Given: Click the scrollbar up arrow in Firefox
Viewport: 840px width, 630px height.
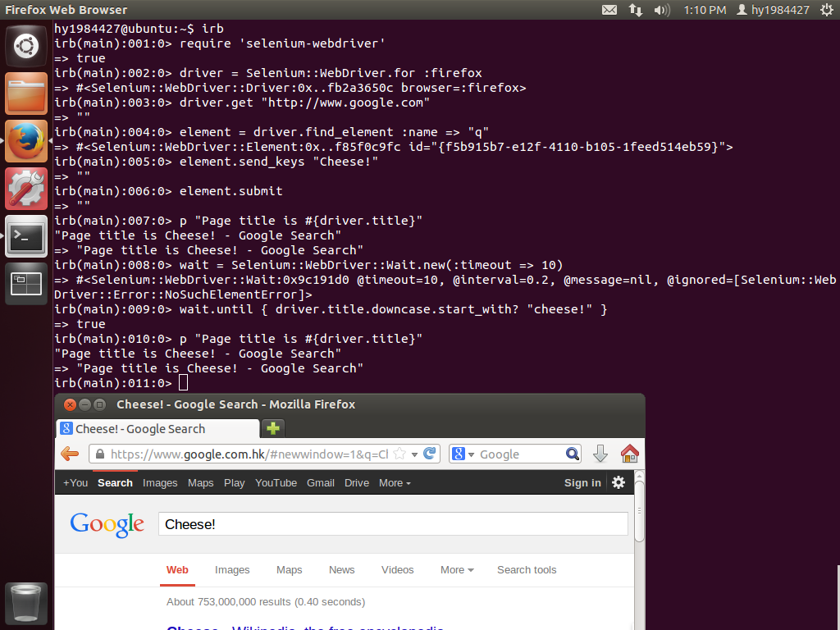Looking at the screenshot, I should point(639,475).
